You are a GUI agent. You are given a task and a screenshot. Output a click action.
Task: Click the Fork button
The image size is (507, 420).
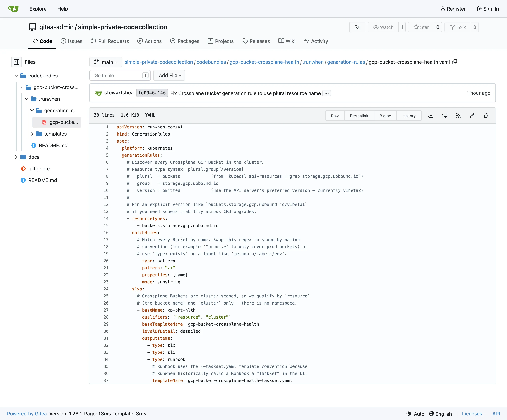458,27
